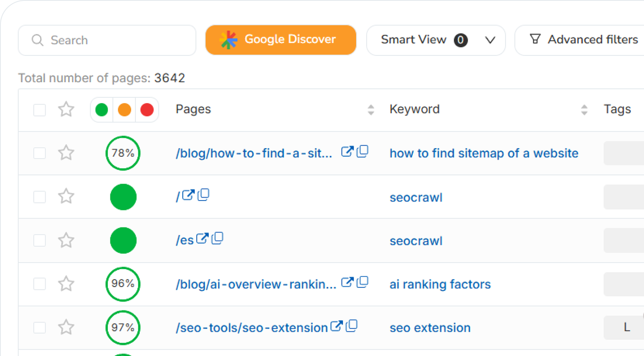Screen dimensions: 644x356
Task: Open the / page link
Action: (x=178, y=197)
